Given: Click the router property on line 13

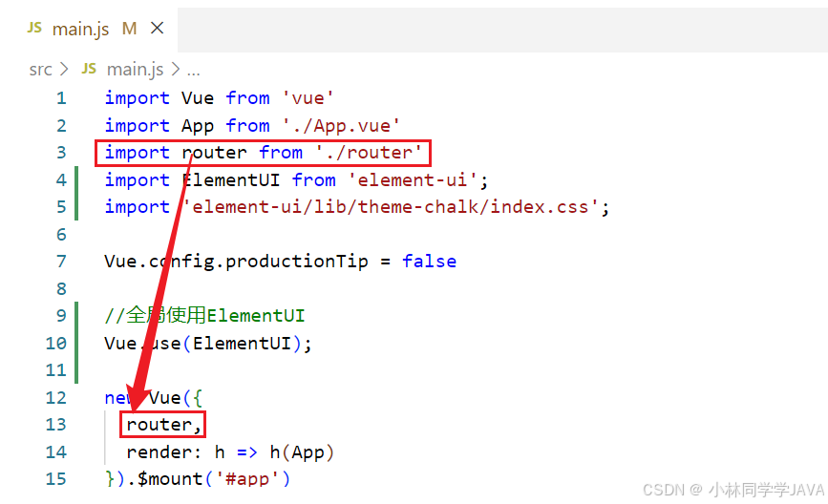Looking at the screenshot, I should 159,425.
